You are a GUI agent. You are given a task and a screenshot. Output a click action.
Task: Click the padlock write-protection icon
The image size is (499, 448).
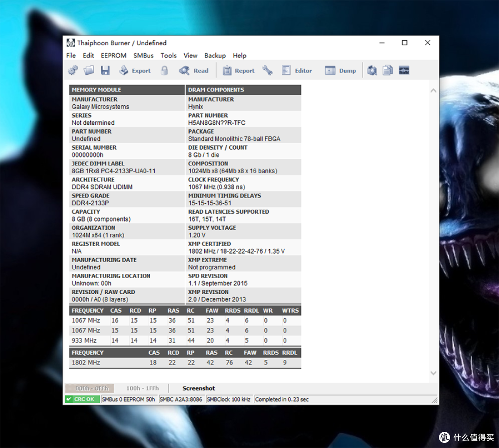click(x=164, y=70)
